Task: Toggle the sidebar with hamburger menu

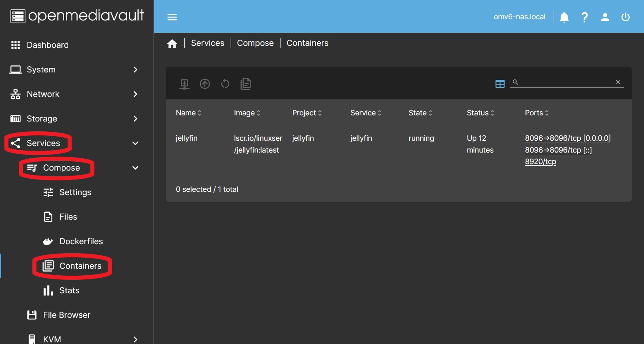Action: pos(172,17)
